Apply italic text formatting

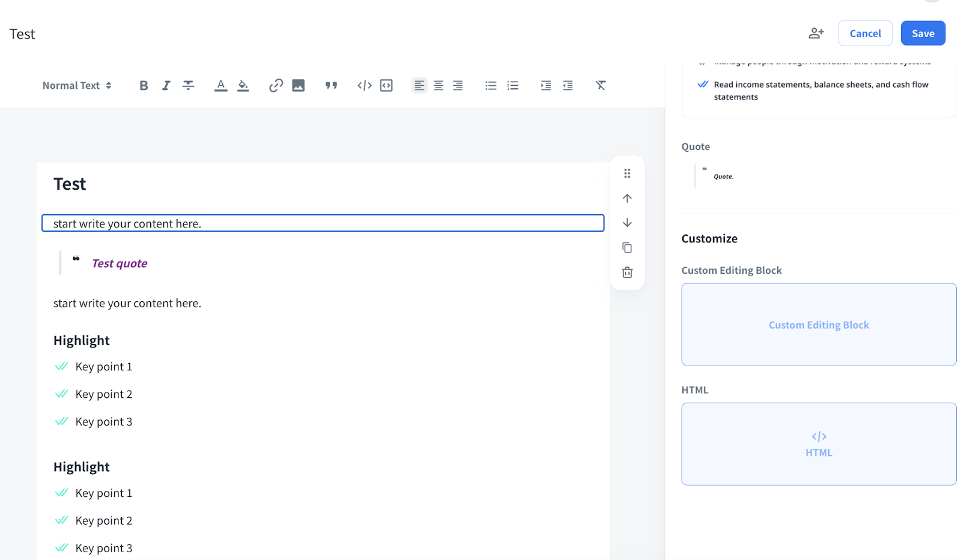point(166,85)
